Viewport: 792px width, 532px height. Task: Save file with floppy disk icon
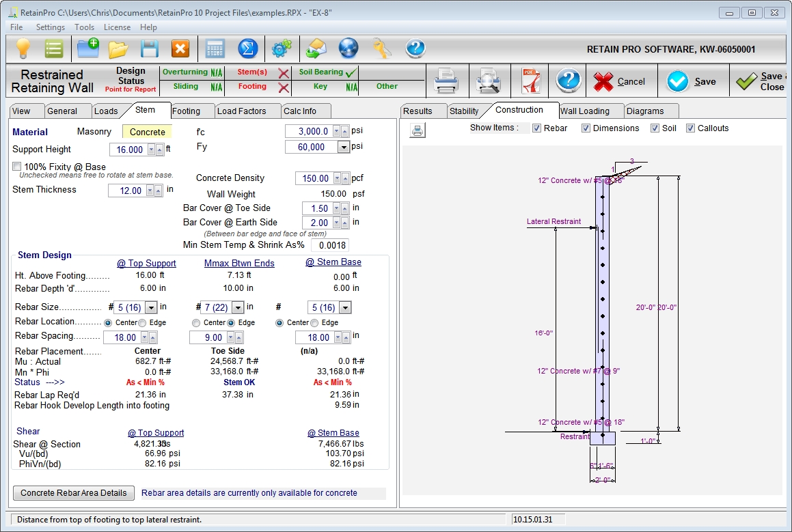tap(150, 49)
